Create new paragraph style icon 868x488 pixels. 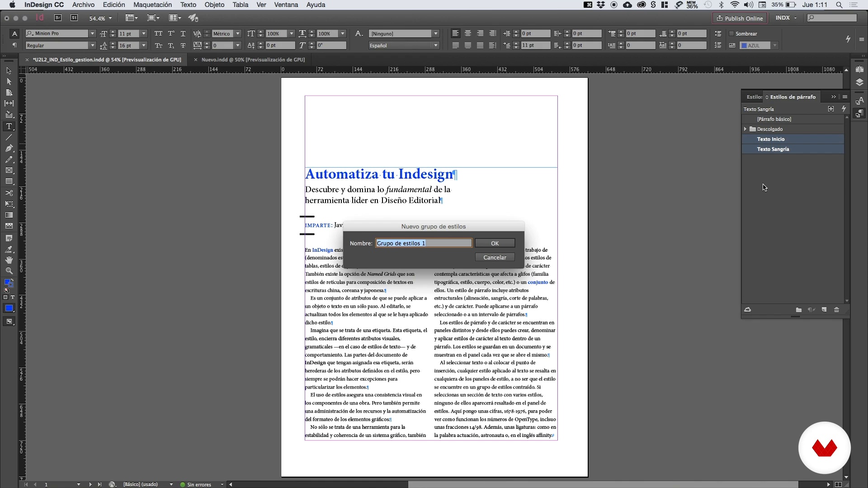[x=824, y=310]
